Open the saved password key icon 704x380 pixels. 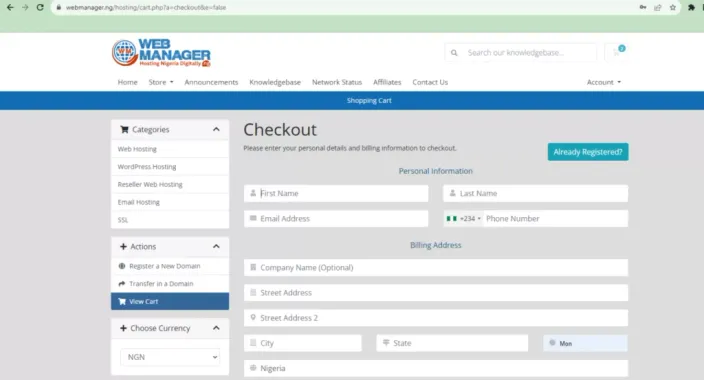point(643,7)
